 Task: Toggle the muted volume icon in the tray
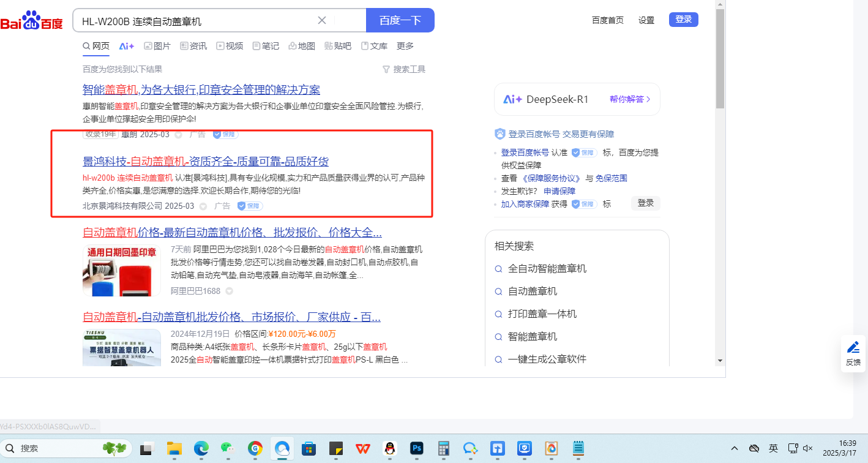[808, 448]
